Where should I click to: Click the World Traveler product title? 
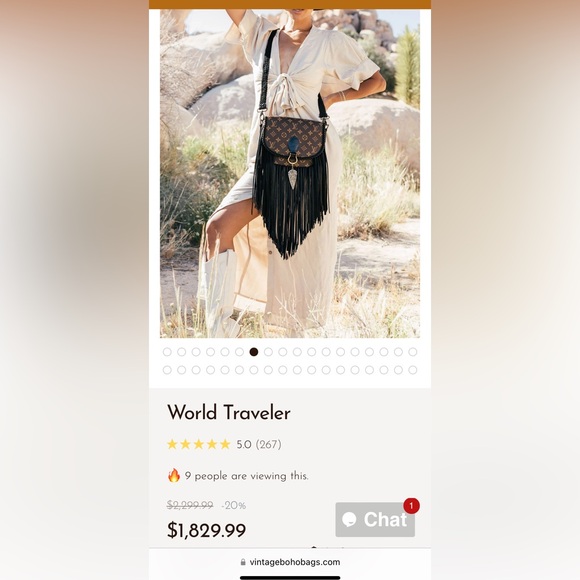click(229, 412)
